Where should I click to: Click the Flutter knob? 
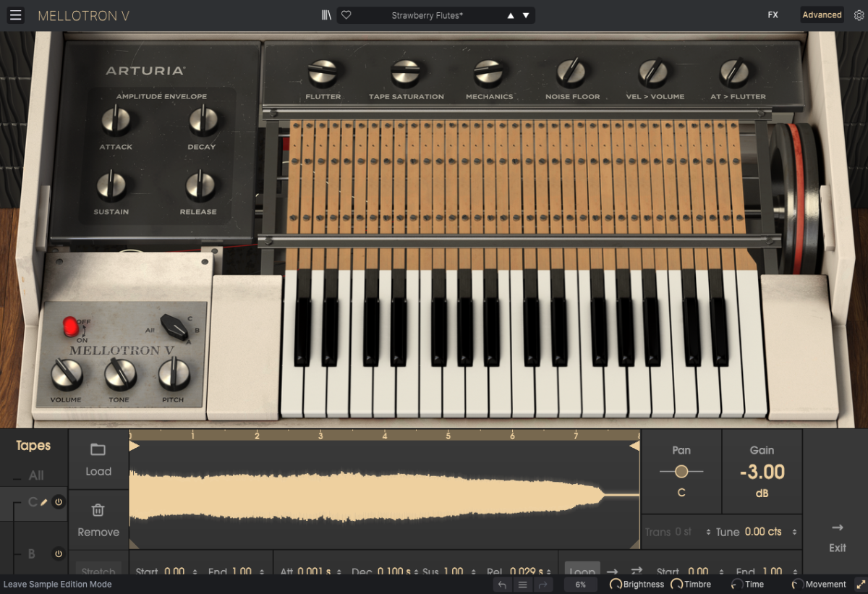[x=323, y=72]
